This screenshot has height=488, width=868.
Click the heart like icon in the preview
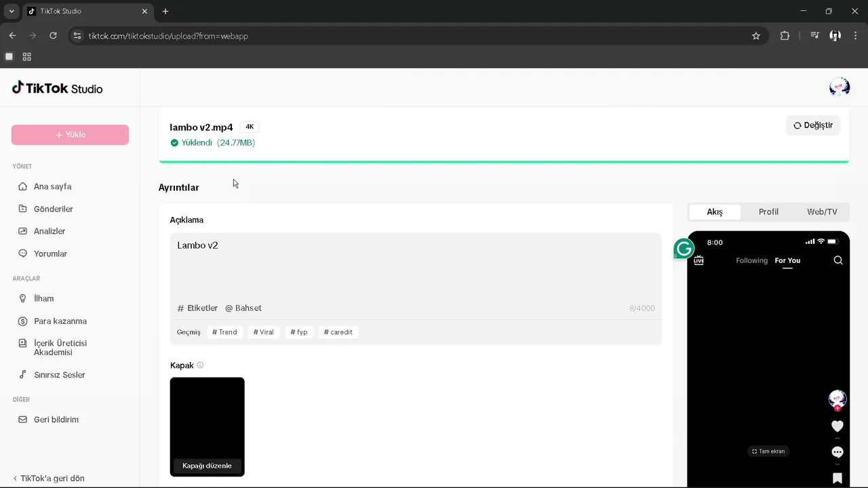837,426
